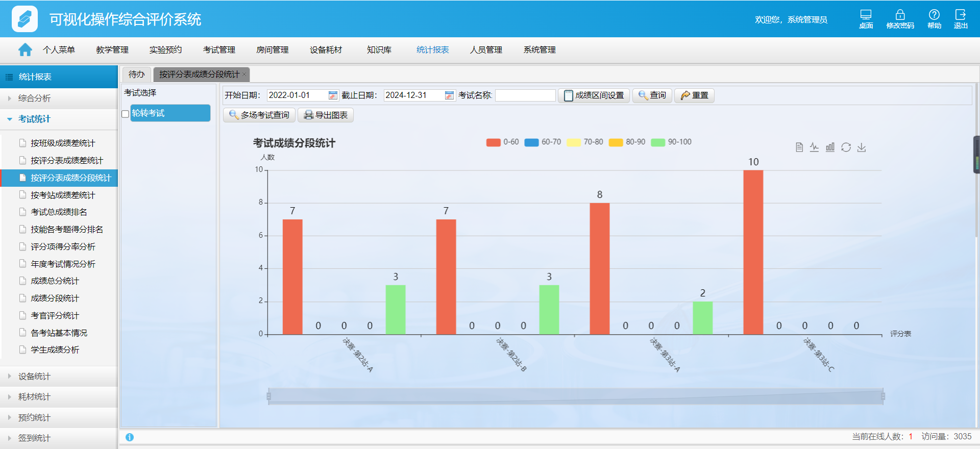This screenshot has height=449, width=980.
Task: Open the 系统管理 menu
Action: 540,50
